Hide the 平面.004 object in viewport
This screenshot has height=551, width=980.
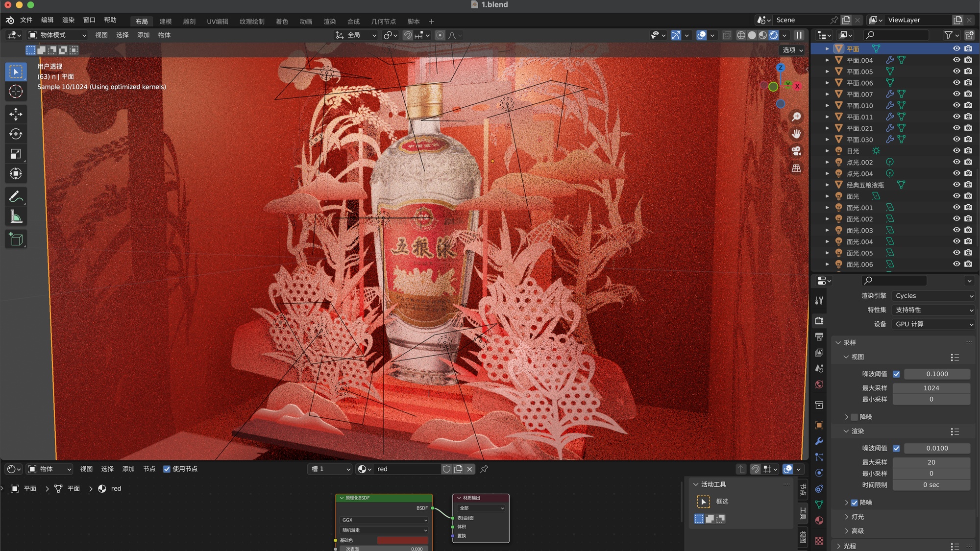956,60
